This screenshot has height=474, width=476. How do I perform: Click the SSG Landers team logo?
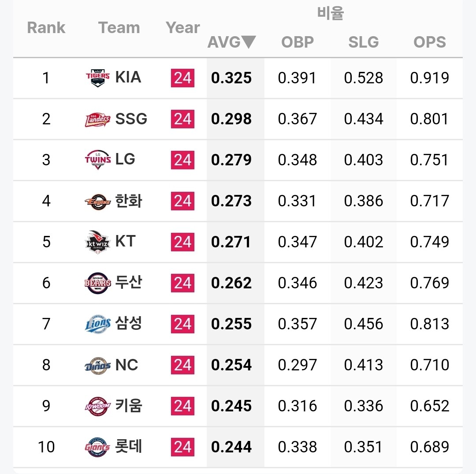pyautogui.click(x=97, y=119)
